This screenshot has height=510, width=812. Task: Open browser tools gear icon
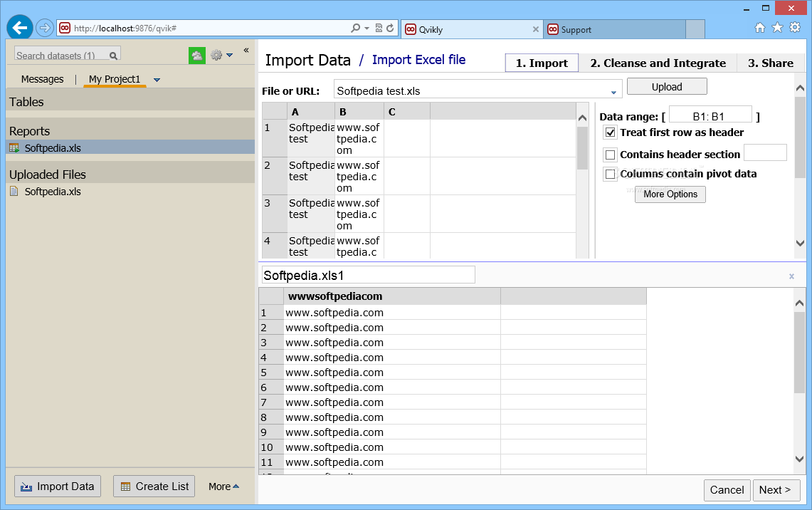(795, 28)
